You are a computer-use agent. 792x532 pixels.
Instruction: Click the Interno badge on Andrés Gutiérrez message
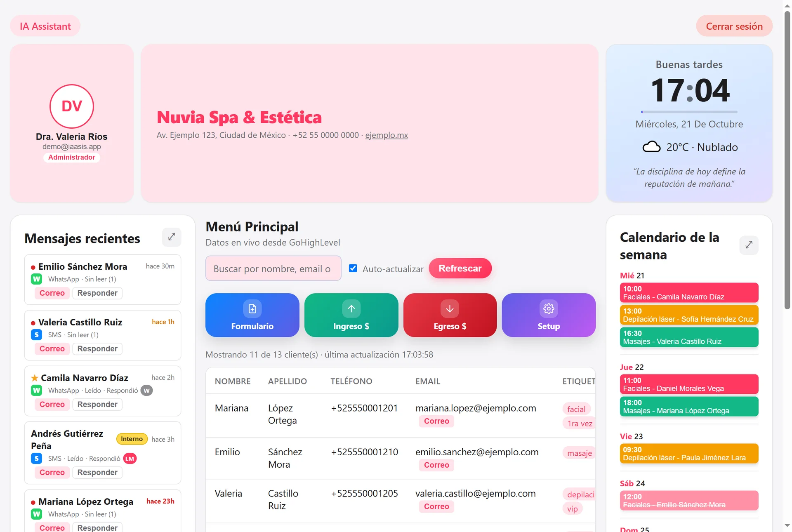click(132, 439)
